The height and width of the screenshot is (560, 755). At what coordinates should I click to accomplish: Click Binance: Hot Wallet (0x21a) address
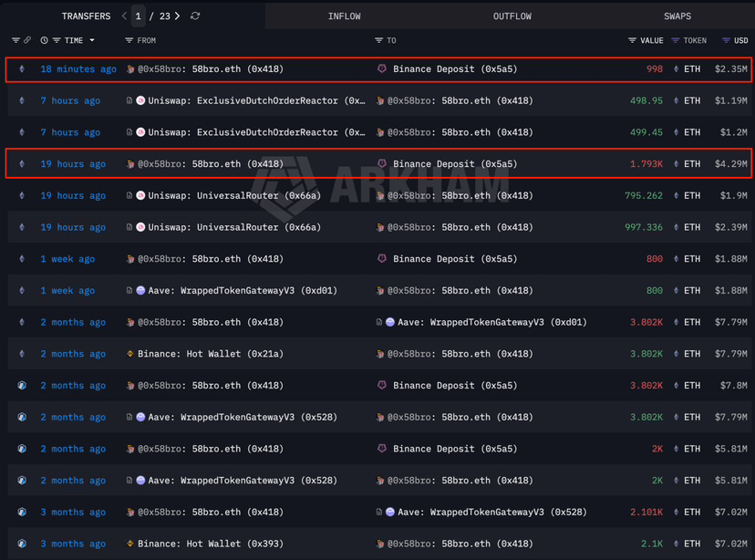pos(211,354)
